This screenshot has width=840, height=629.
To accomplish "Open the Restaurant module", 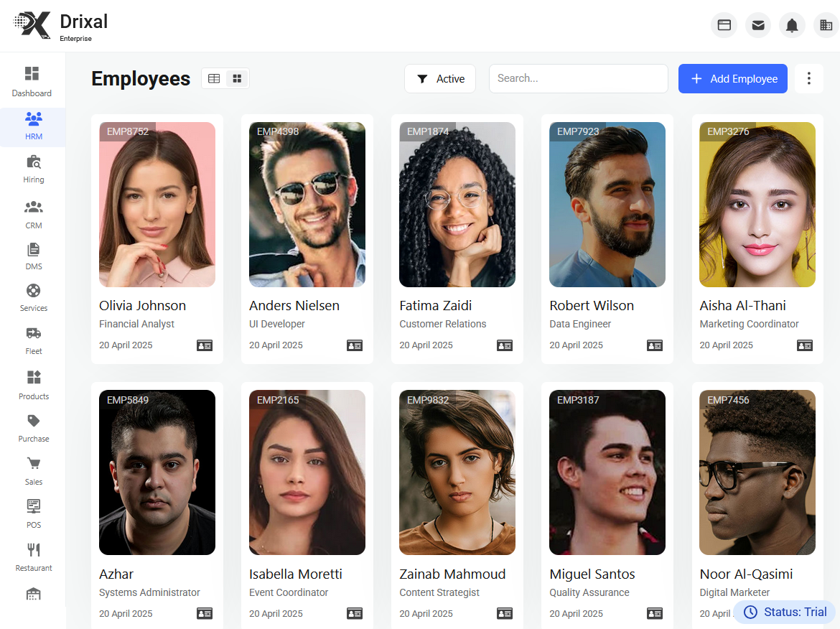I will point(33,555).
